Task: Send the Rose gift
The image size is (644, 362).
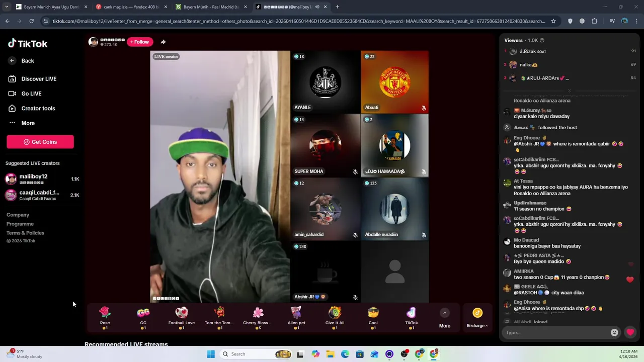Action: 105,318
